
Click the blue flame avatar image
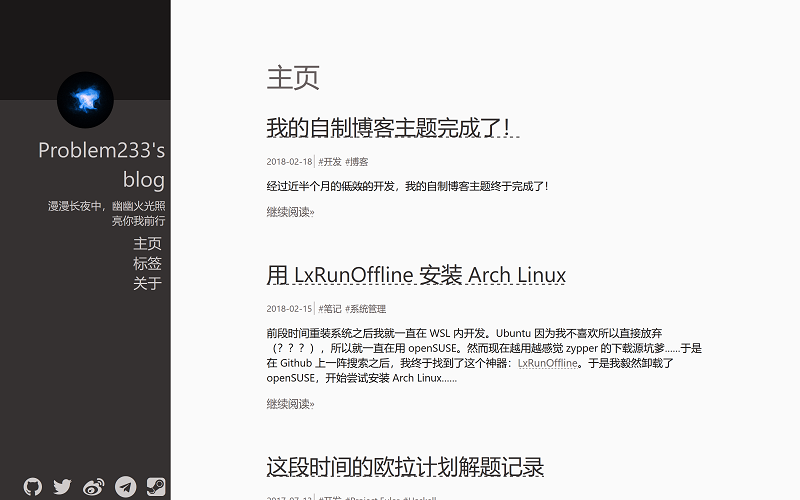click(x=85, y=99)
